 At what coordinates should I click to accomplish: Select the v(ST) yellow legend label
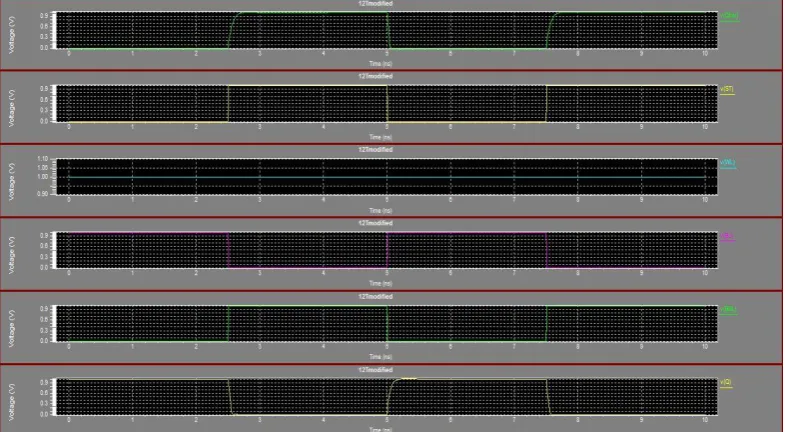(x=727, y=90)
